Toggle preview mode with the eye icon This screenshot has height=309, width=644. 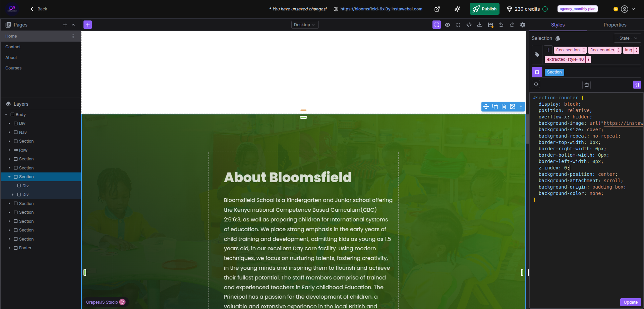[x=448, y=24]
